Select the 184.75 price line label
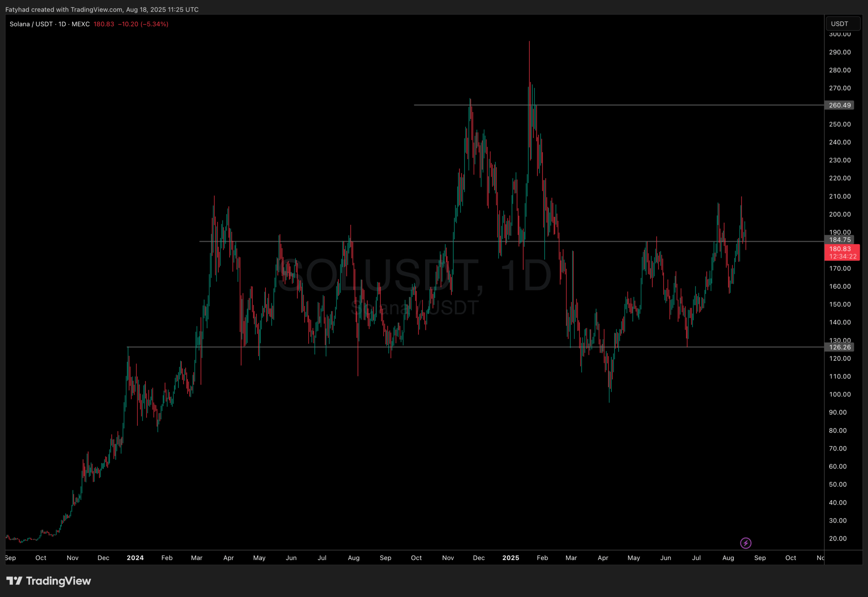The height and width of the screenshot is (597, 868). point(839,240)
